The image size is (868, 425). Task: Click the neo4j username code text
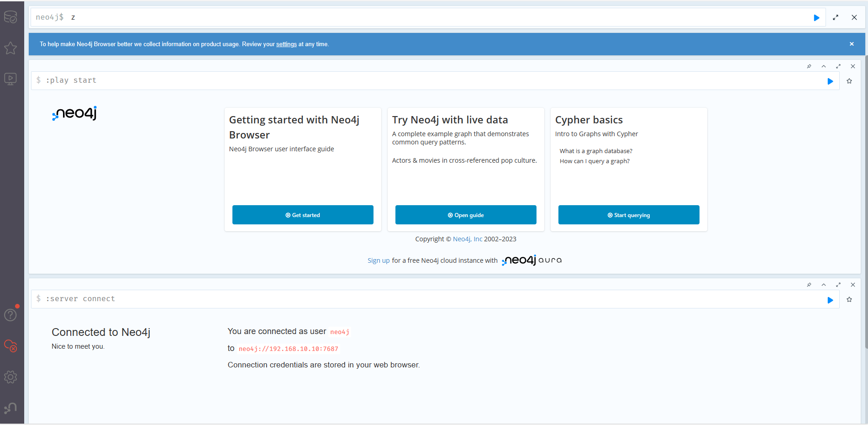coord(340,332)
